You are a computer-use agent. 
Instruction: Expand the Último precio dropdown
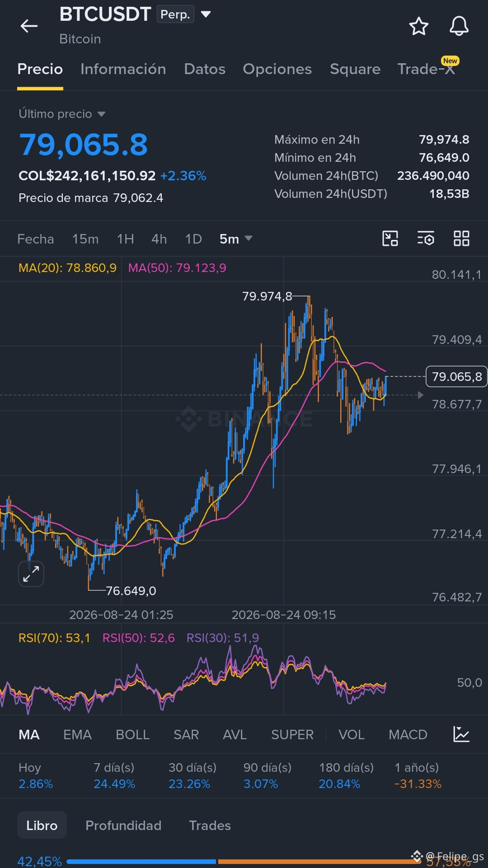tap(101, 114)
